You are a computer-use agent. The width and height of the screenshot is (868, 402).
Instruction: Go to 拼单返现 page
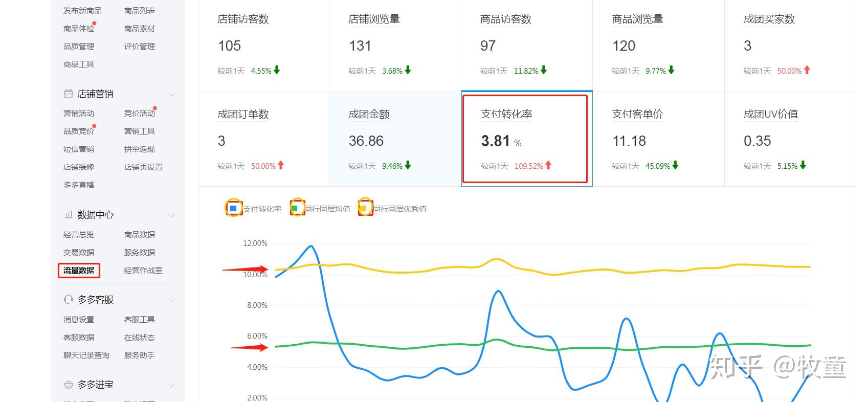click(140, 149)
